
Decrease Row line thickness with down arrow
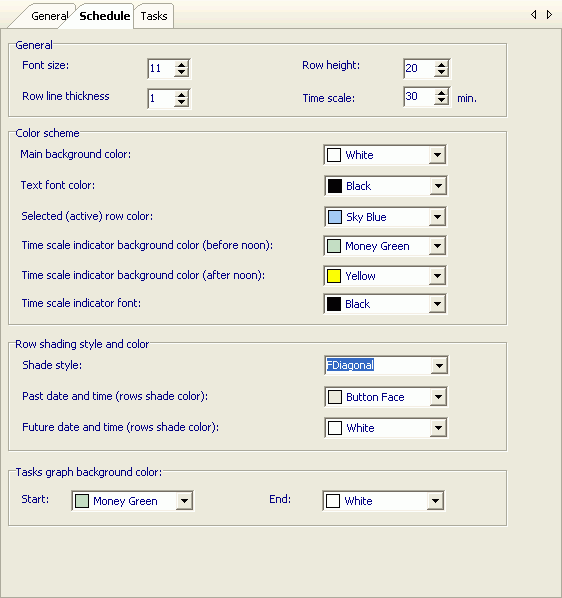coord(181,102)
